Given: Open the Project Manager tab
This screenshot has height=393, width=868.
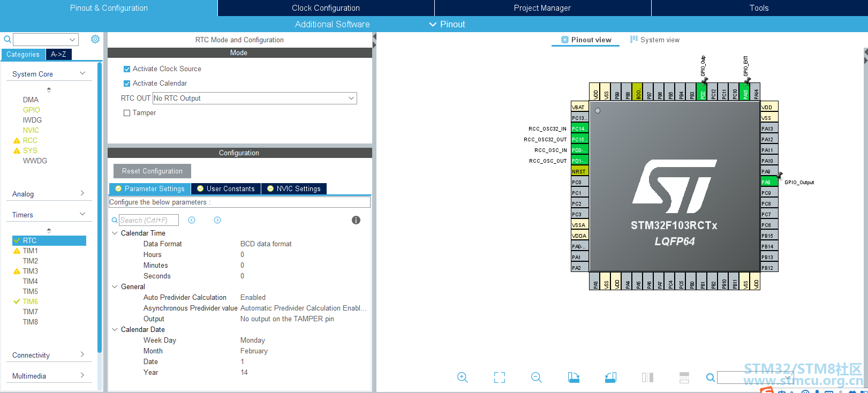Looking at the screenshot, I should [x=542, y=8].
